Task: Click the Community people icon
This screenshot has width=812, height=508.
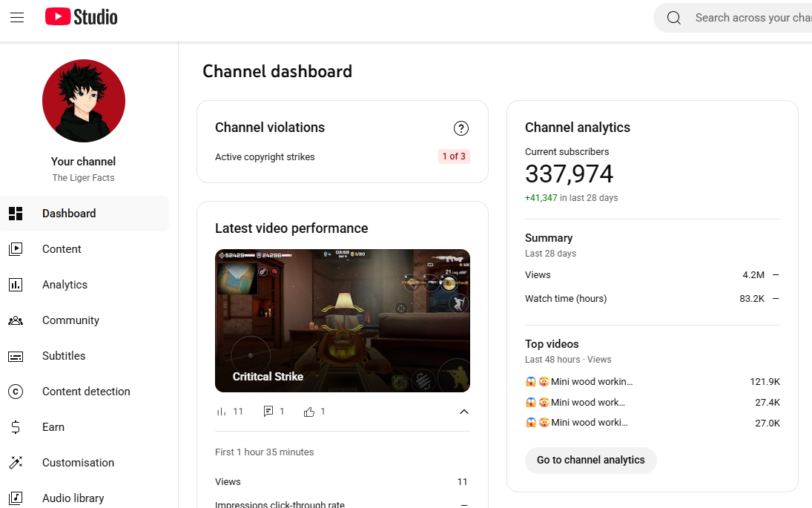Action: (16, 320)
